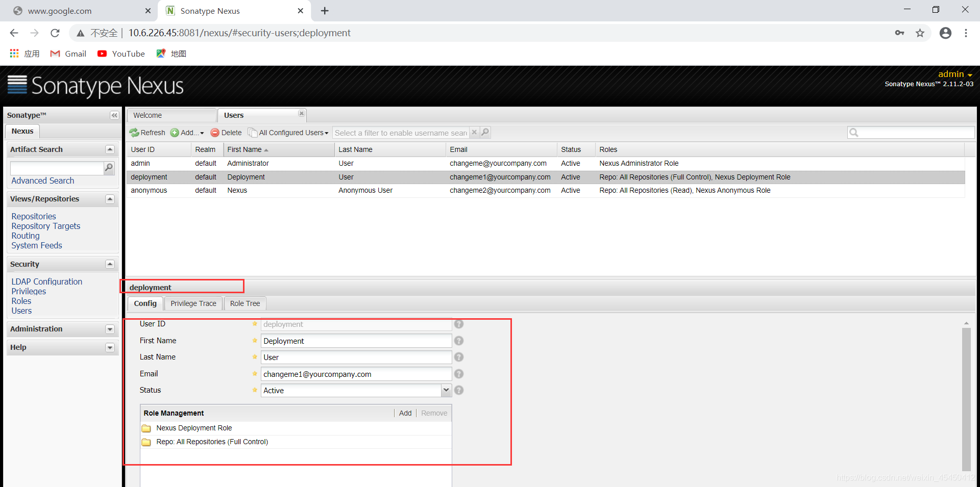Switch to Config tab
980x487 pixels.
[x=145, y=303]
